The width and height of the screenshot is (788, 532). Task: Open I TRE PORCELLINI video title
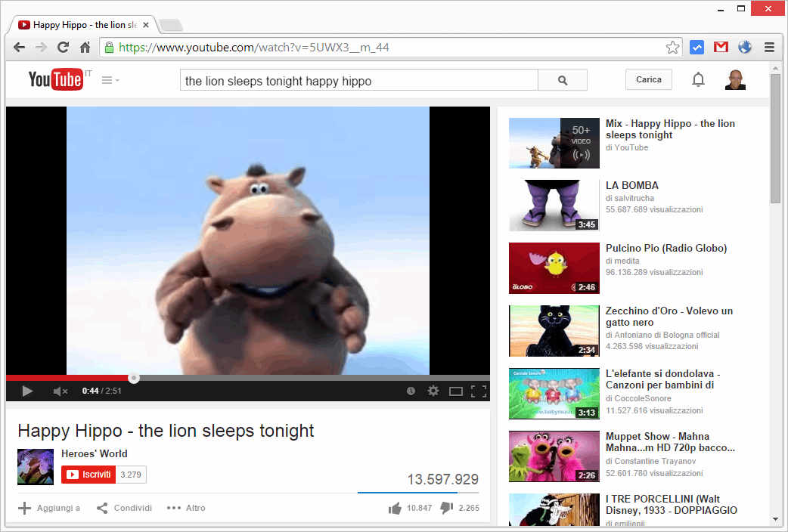click(x=671, y=504)
